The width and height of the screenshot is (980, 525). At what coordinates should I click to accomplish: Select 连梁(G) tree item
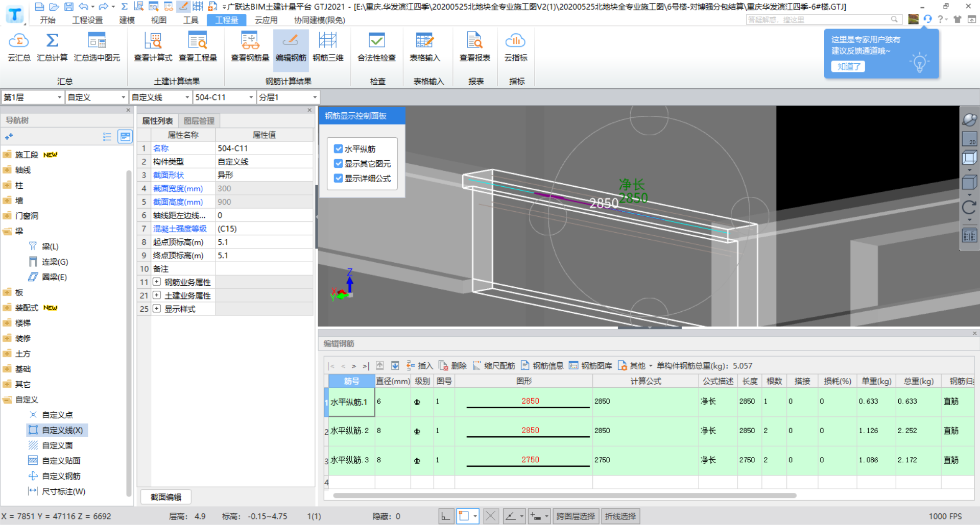click(x=49, y=262)
